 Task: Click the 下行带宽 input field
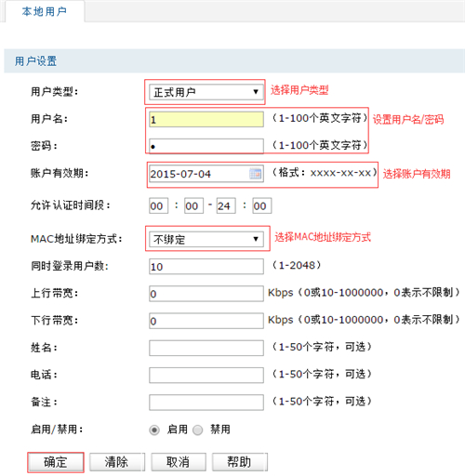point(206,321)
